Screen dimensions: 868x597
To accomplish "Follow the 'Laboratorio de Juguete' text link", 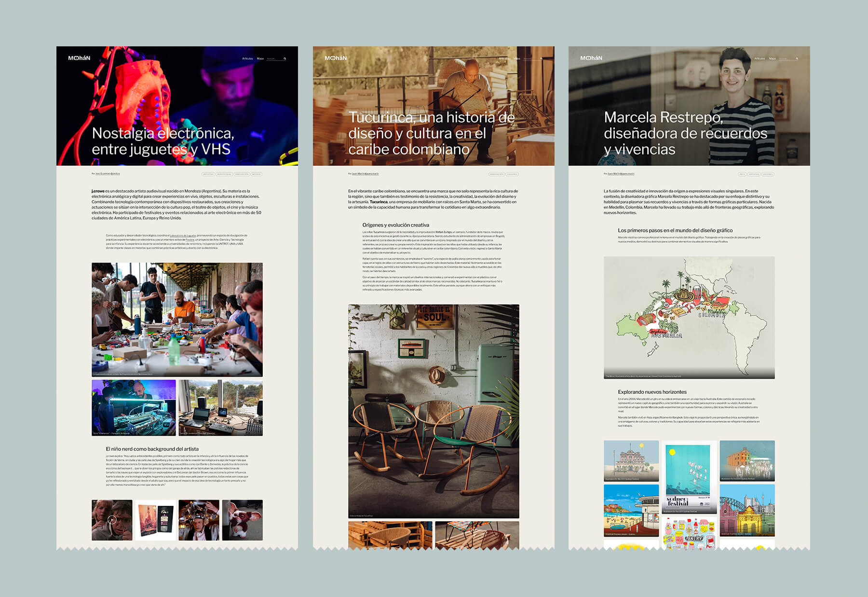I will click(183, 236).
